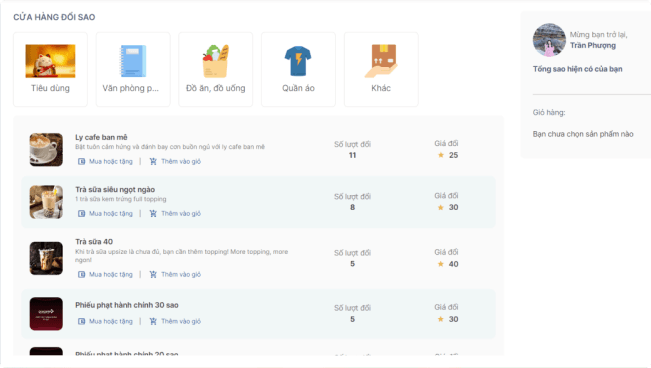The height and width of the screenshot is (368, 651).
Task: Click Thêm vào giỏ for Ly cafe ban mê
Action: 181,161
